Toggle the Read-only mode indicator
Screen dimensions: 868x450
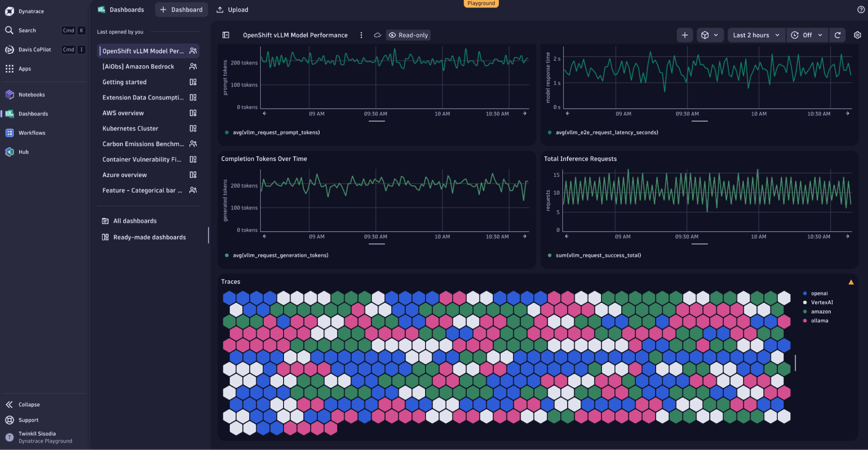(x=408, y=35)
